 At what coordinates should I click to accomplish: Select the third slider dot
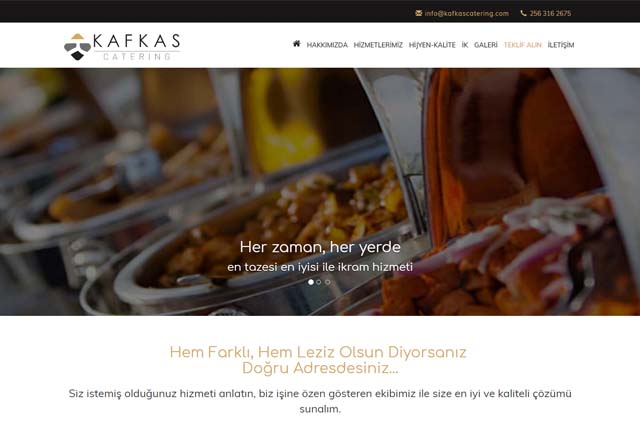327,282
